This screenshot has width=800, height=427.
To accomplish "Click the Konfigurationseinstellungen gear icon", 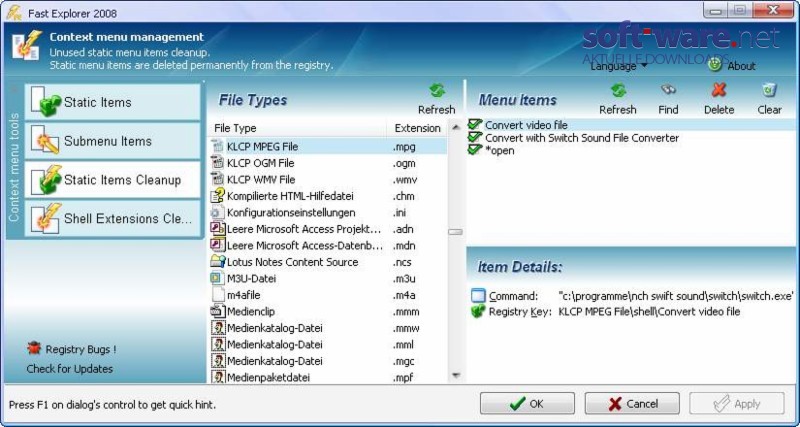I will [x=217, y=212].
